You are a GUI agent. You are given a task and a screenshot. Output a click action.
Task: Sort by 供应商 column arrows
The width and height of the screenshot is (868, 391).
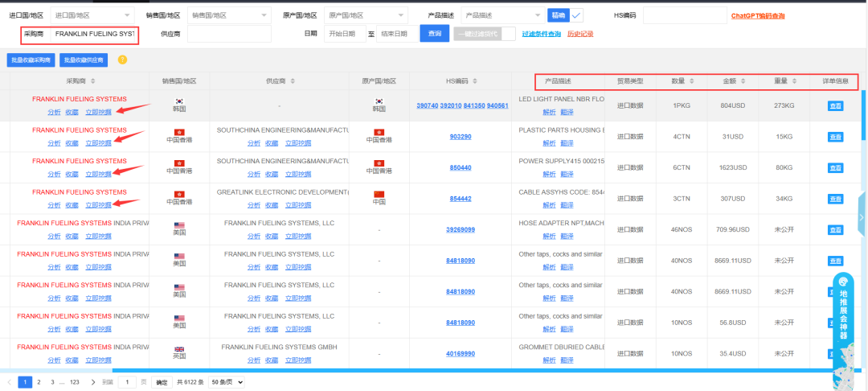click(293, 81)
